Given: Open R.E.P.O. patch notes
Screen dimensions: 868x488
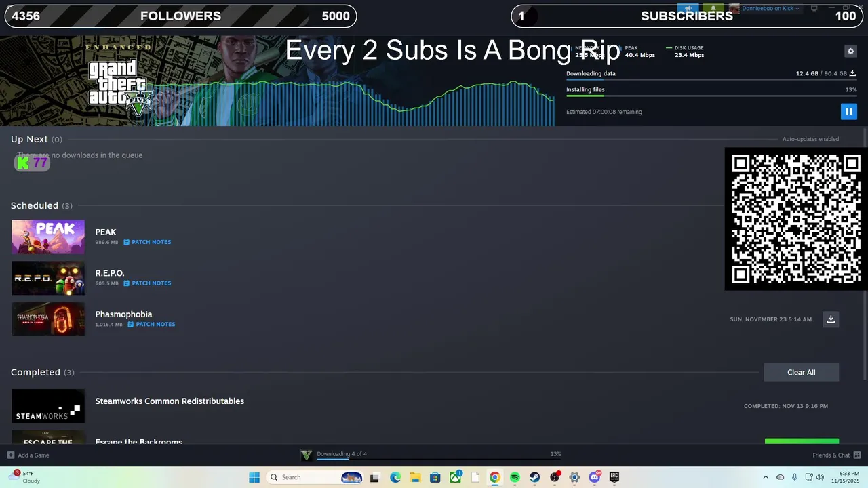Looking at the screenshot, I should coord(147,283).
